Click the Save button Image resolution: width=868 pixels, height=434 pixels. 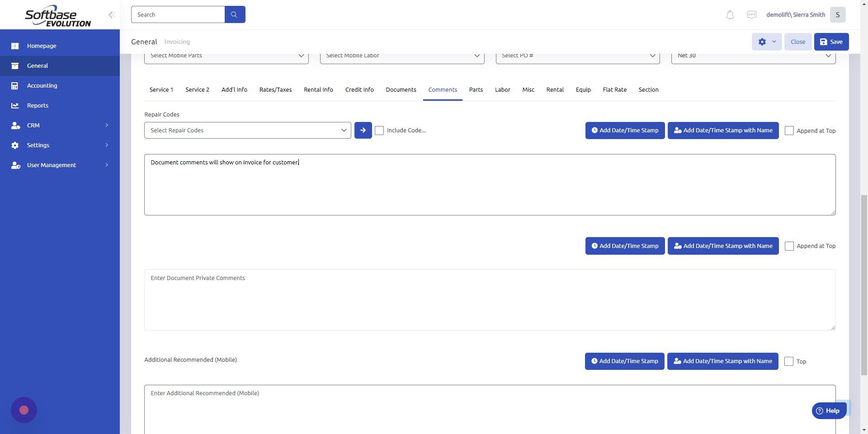tap(831, 42)
